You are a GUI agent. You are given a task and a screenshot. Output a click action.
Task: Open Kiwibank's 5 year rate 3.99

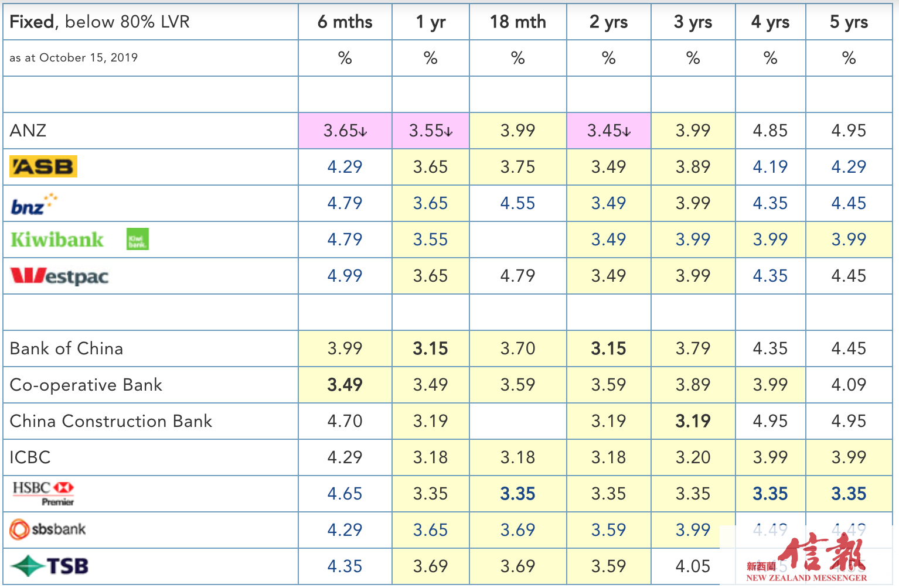click(x=849, y=240)
